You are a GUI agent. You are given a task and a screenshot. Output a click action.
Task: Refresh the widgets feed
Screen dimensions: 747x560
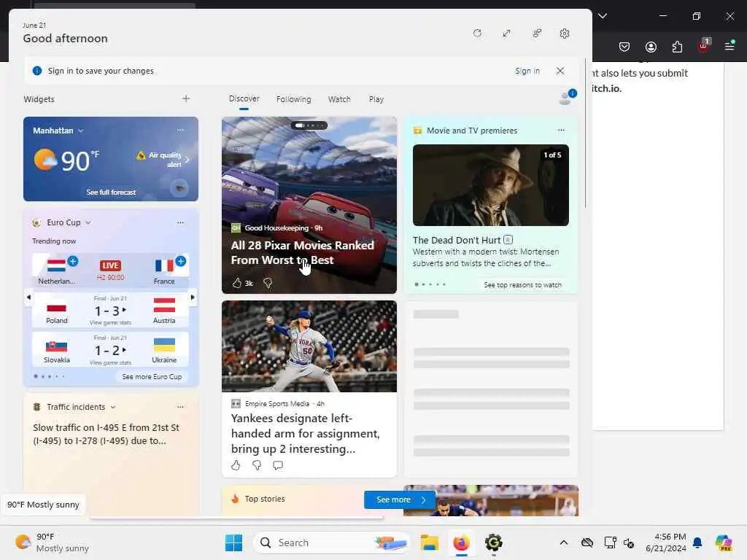coord(477,34)
